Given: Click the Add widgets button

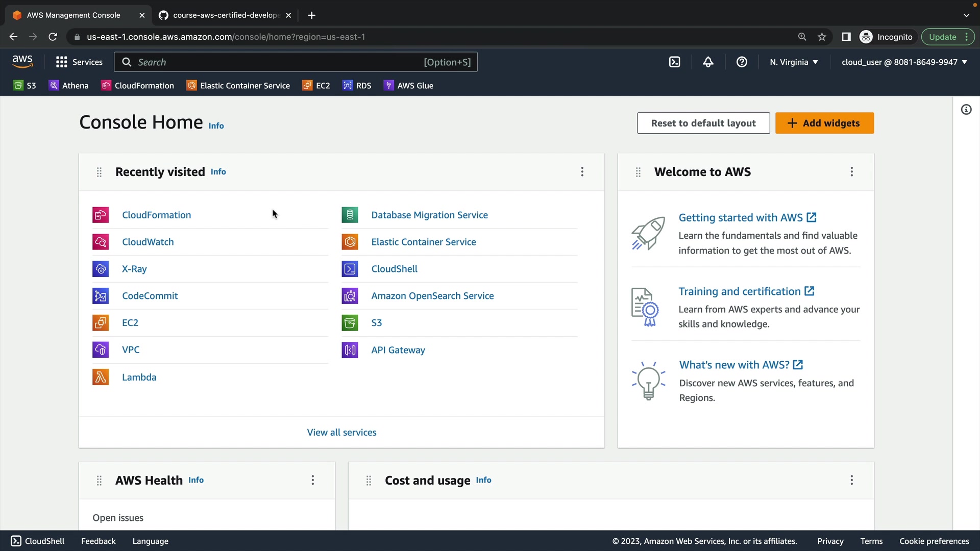Looking at the screenshot, I should [824, 123].
